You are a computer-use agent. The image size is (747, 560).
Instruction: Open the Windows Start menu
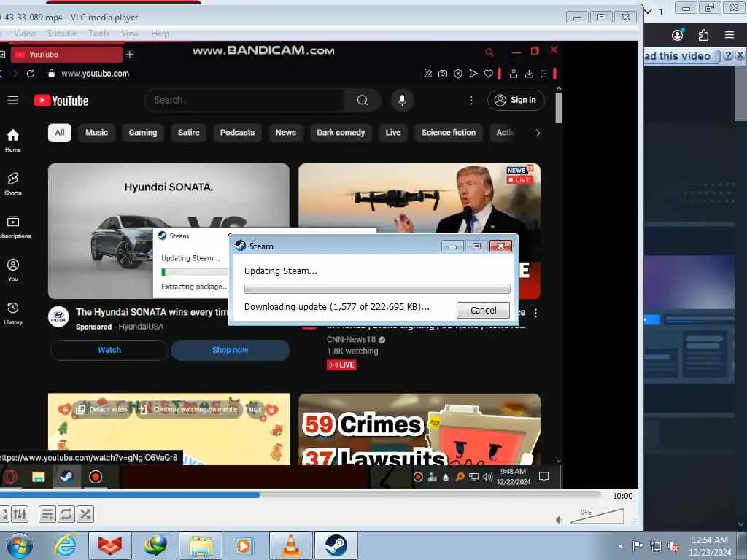[20, 545]
